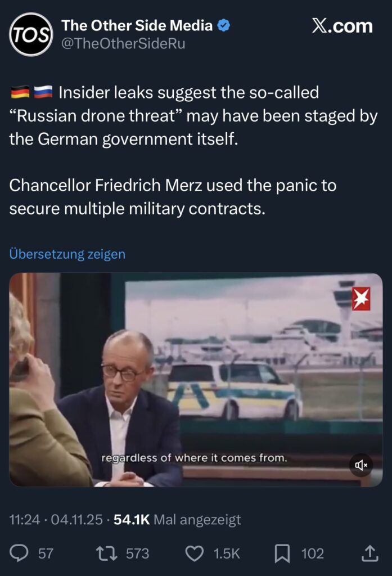Open the TOS profile avatar
Image resolution: width=392 pixels, height=576 pixels.
click(x=31, y=34)
